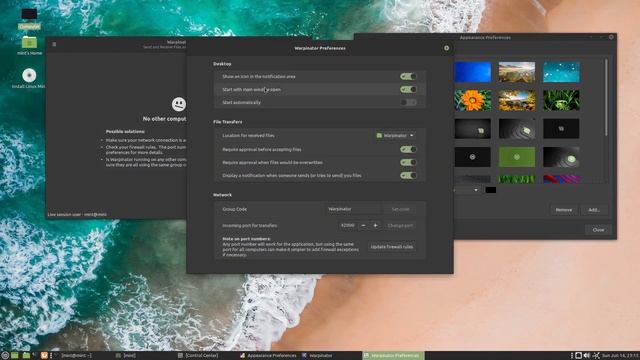Open the volume icon in the system tray
The height and width of the screenshot is (360, 640).
pos(587,356)
